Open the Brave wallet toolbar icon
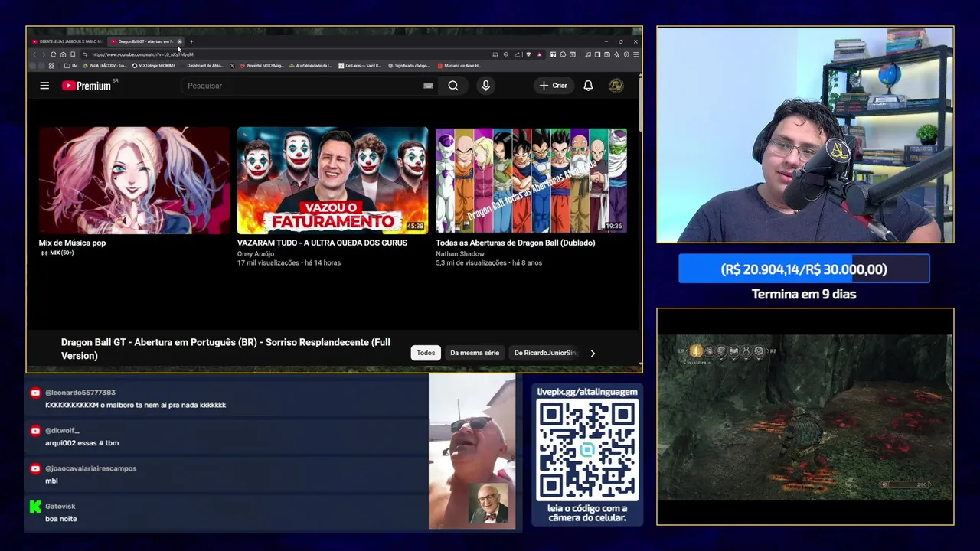Viewport: 980px width, 551px height. (607, 54)
